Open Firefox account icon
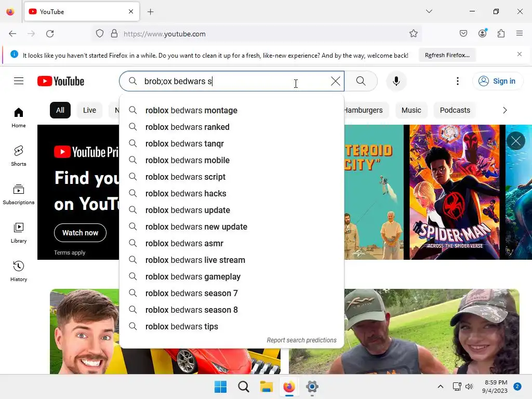This screenshot has width=532, height=399. [x=483, y=33]
